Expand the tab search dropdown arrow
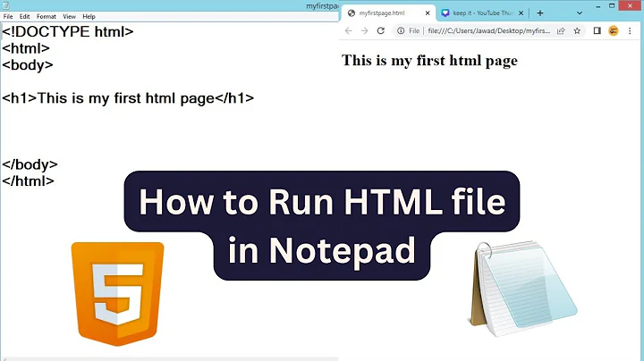 tap(580, 13)
